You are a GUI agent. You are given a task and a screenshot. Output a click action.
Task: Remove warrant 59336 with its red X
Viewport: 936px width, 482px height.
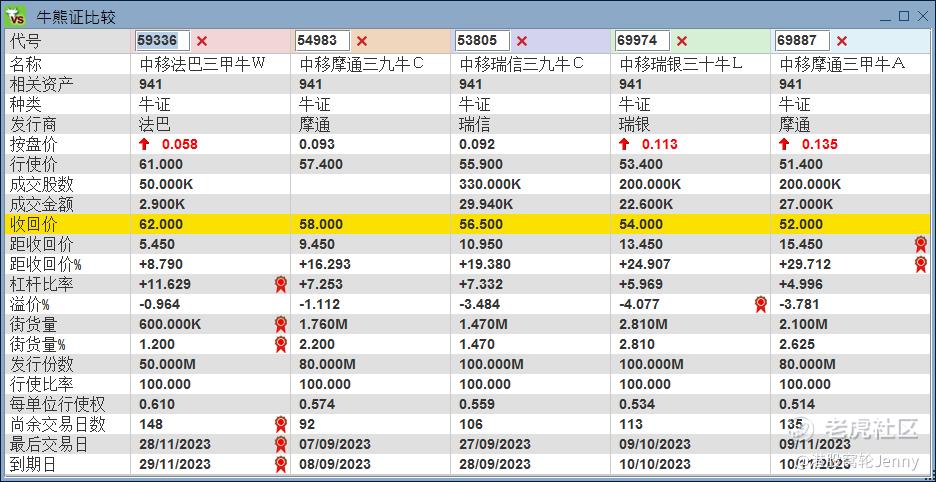202,41
